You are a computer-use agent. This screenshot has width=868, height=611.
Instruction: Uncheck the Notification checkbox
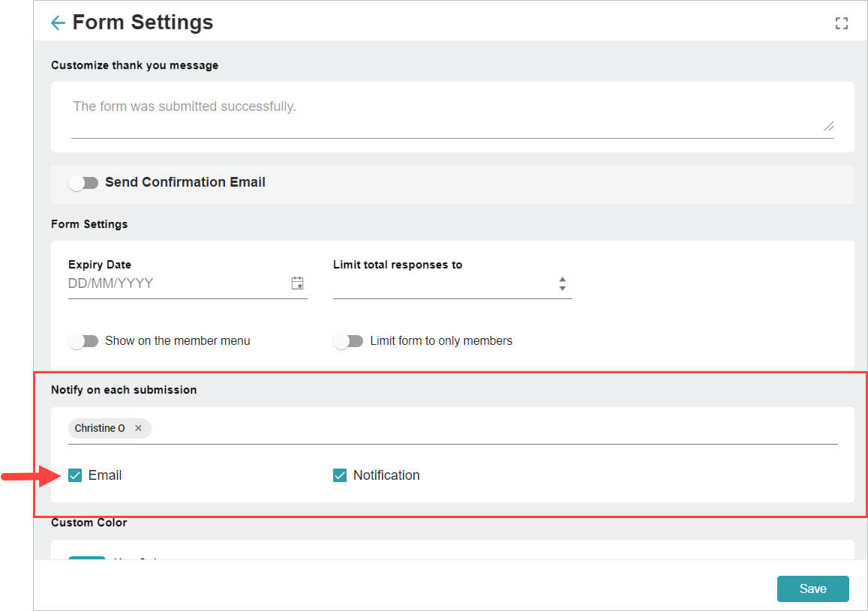[x=340, y=475]
